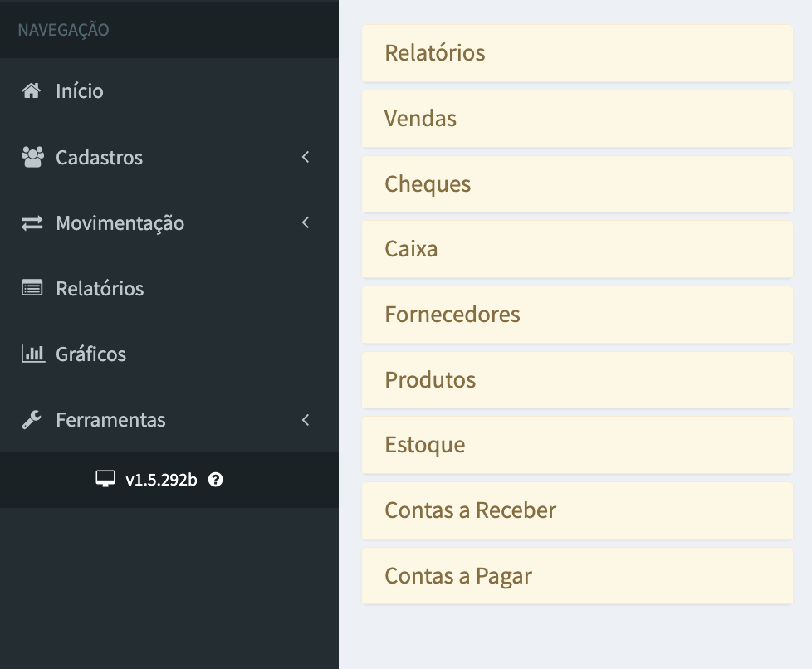This screenshot has height=669, width=812.
Task: Click the wrench icon for Ferramentas
Action: tap(32, 420)
